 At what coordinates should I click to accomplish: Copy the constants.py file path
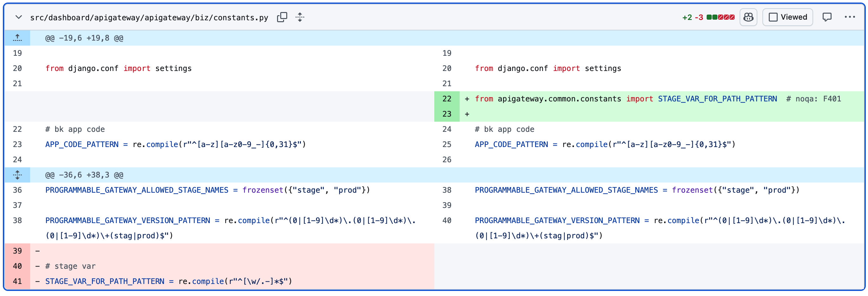click(282, 17)
